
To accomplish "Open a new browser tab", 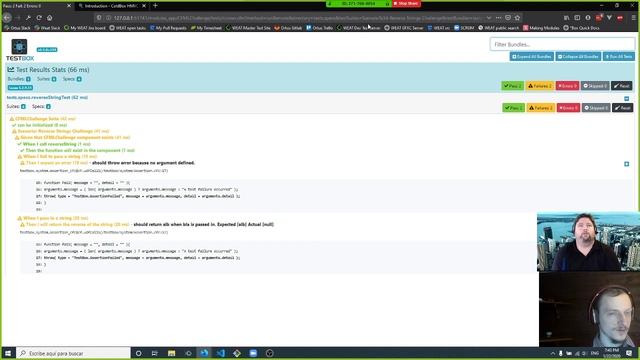I will point(155,6).
